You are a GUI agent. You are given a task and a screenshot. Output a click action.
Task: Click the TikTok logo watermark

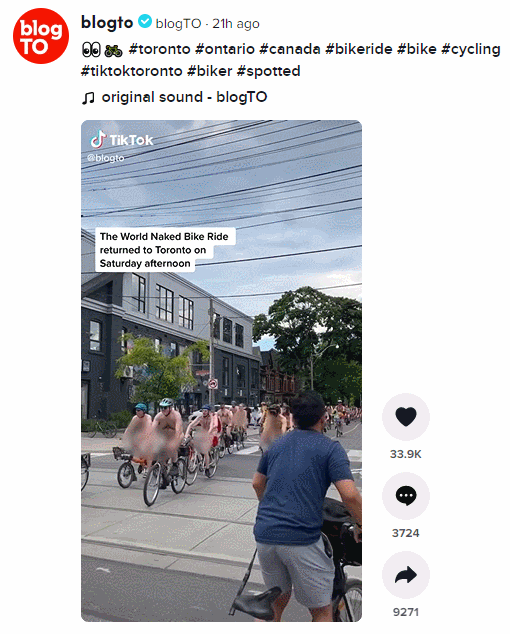pyautogui.click(x=121, y=140)
